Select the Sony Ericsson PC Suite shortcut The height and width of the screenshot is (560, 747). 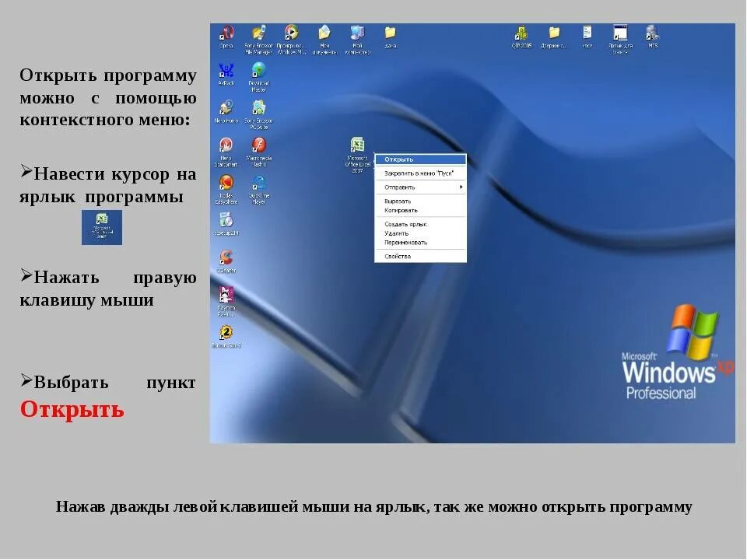[x=258, y=115]
